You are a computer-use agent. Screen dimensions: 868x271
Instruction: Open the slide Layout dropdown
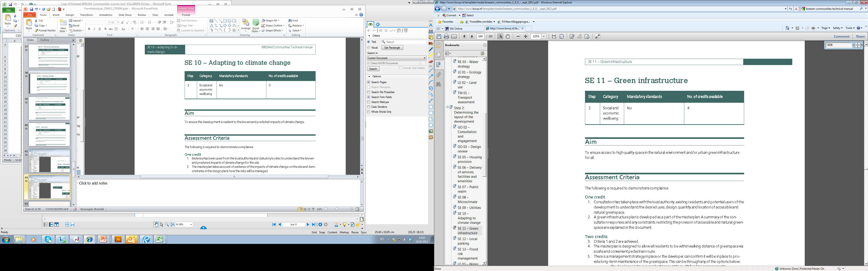tap(76, 21)
